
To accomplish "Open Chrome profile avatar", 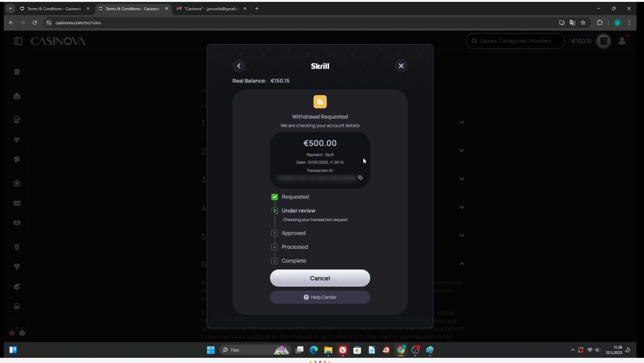I will click(617, 23).
